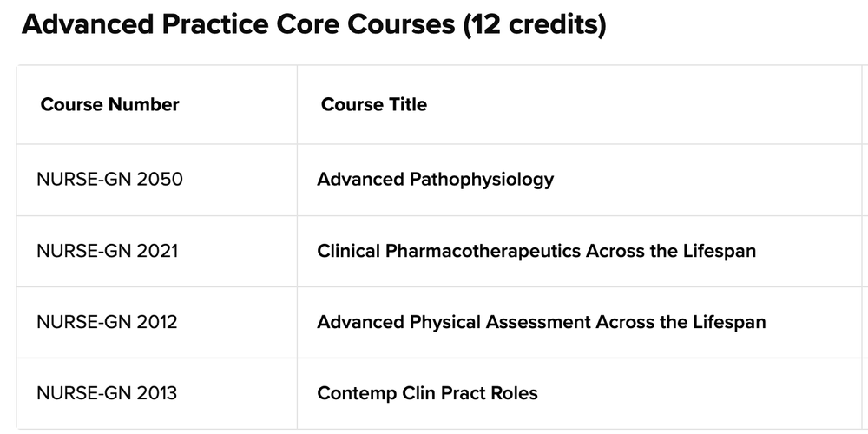
Task: Click the (12 credits) text in the heading
Action: click(535, 24)
